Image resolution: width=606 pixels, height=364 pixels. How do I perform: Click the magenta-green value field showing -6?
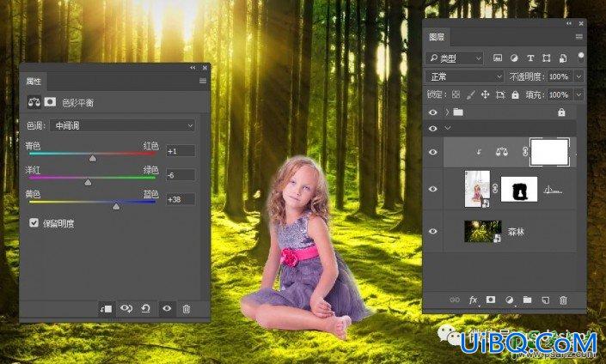click(181, 175)
